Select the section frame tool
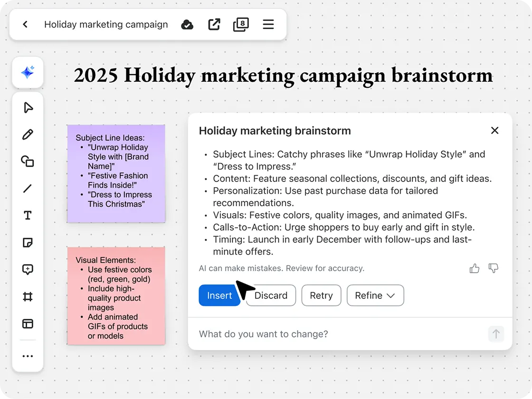 pos(28,296)
